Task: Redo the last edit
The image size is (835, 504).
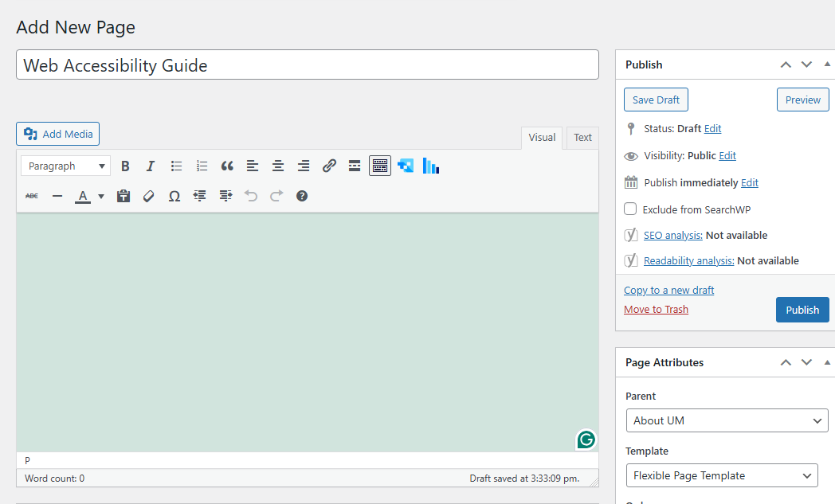Action: point(276,196)
